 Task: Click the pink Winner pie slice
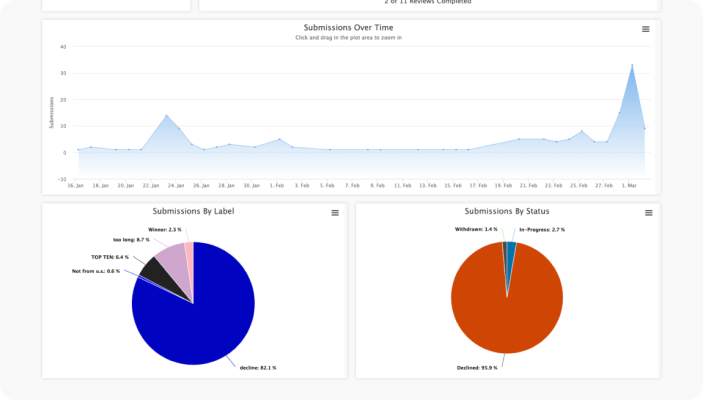pyautogui.click(x=189, y=248)
